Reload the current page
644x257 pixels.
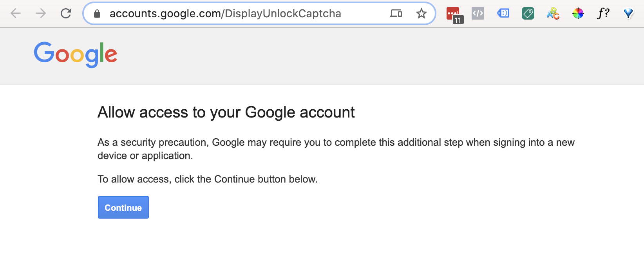66,13
